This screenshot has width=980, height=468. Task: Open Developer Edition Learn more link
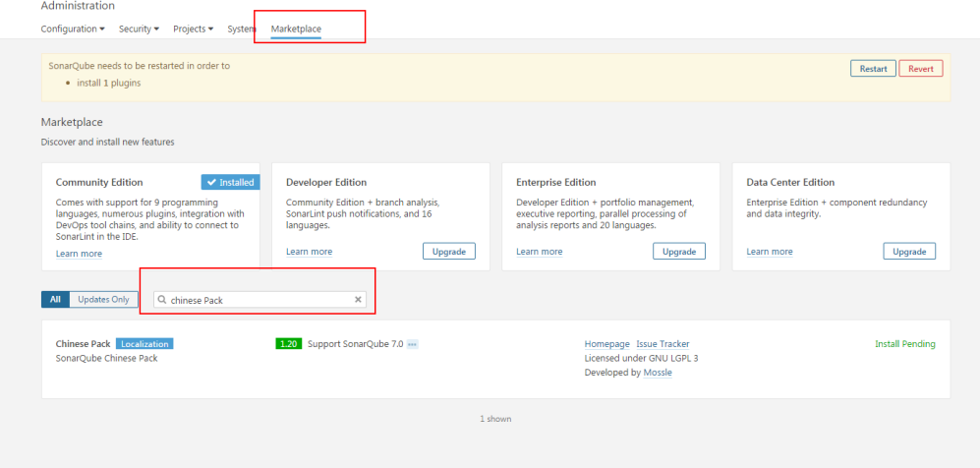[310, 252]
